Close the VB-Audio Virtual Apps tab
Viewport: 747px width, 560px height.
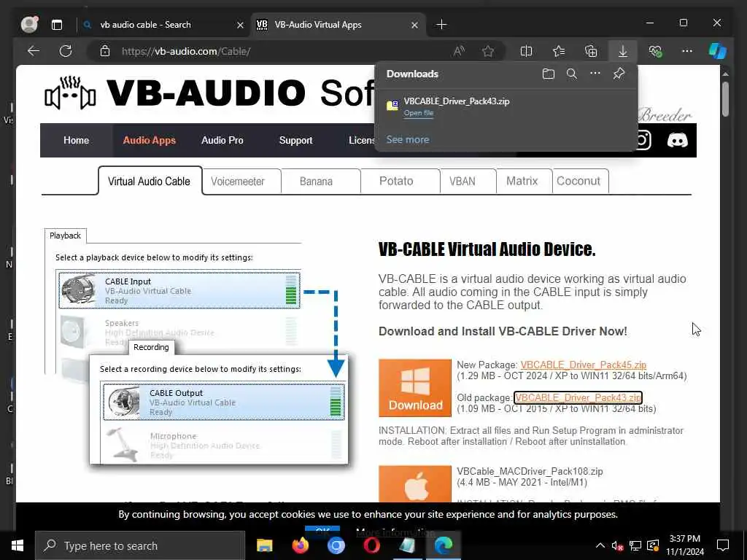point(414,26)
